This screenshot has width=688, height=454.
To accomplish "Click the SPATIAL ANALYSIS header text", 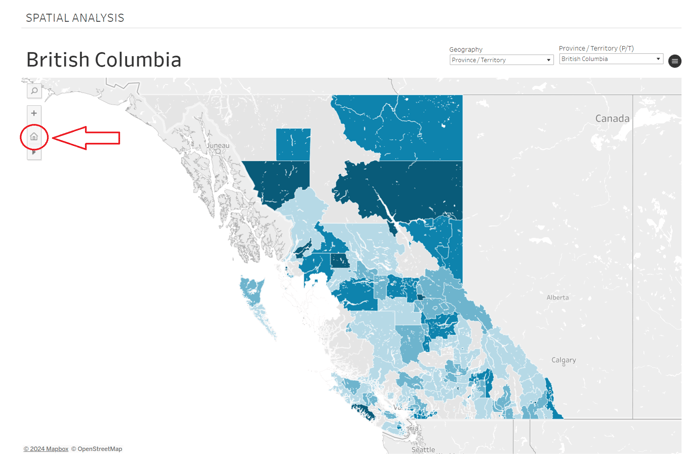I will 75,18.
